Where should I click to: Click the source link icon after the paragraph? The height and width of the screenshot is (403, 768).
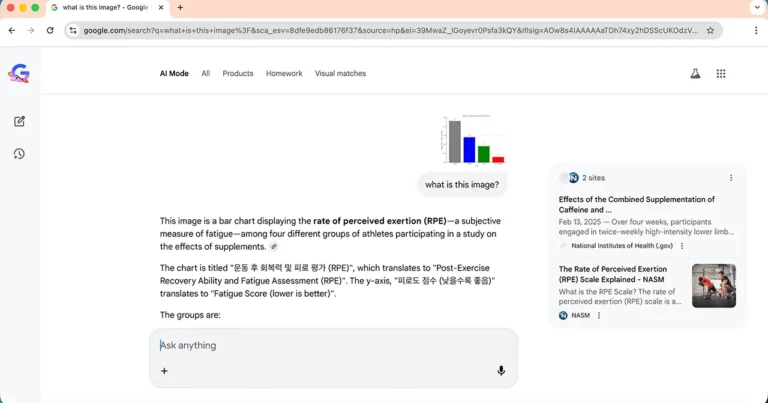274,247
